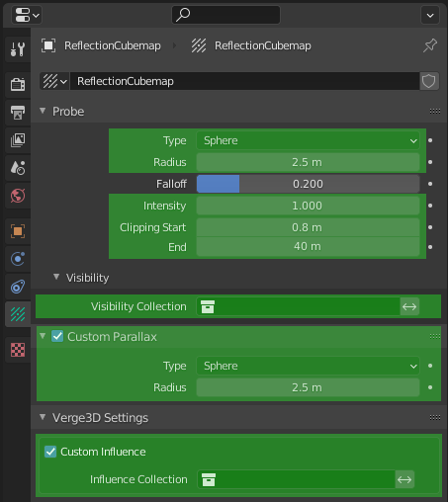Open the Object Constraints properties icon
The width and height of the screenshot is (448, 502).
[18, 287]
